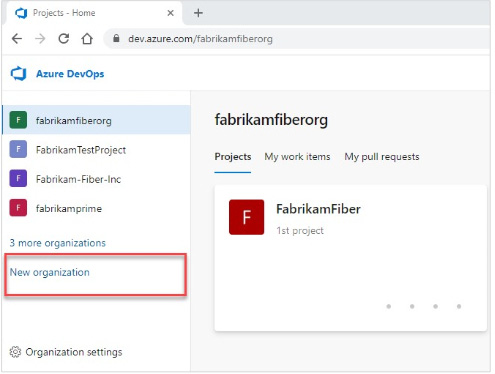
Task: Open the Azure DevOps header link
Action: click(70, 74)
